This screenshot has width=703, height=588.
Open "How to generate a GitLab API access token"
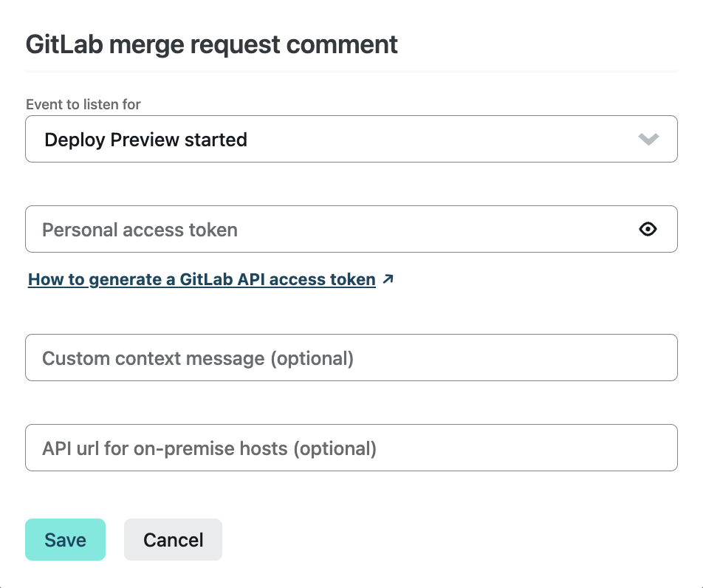[202, 279]
